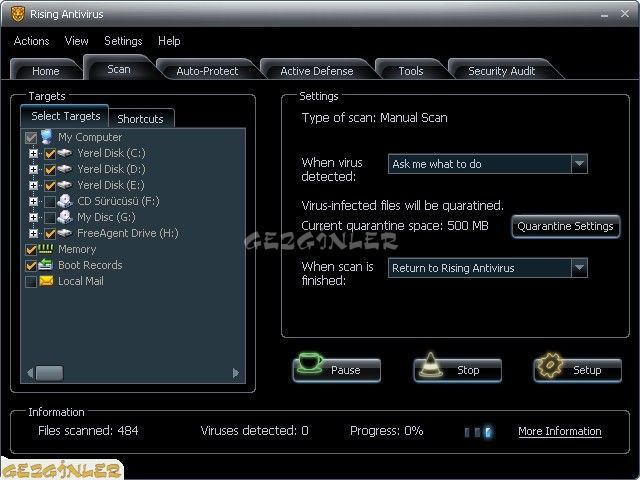Image resolution: width=640 pixels, height=480 pixels.
Task: Open the Settings menu
Action: 123,41
